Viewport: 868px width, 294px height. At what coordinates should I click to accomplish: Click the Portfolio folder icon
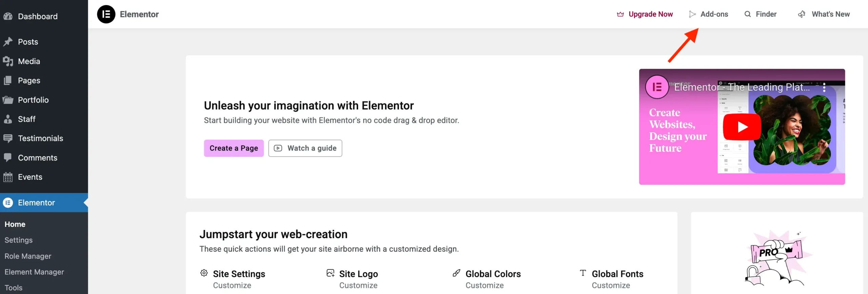8,100
